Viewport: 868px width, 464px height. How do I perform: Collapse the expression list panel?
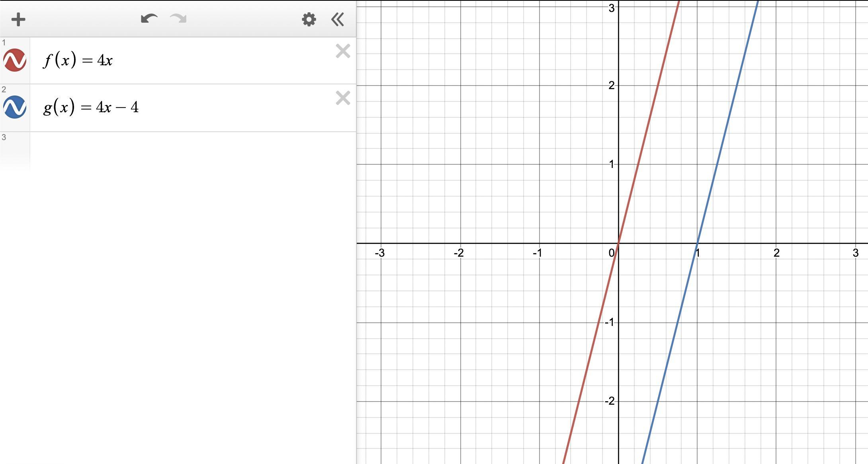coord(338,19)
